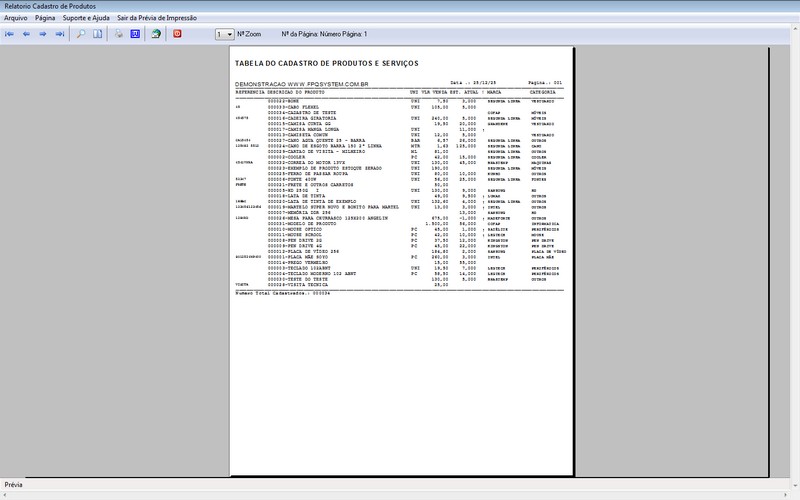Click the blue save/export icon
Image resolution: width=800 pixels, height=500 pixels.
pyautogui.click(x=135, y=34)
